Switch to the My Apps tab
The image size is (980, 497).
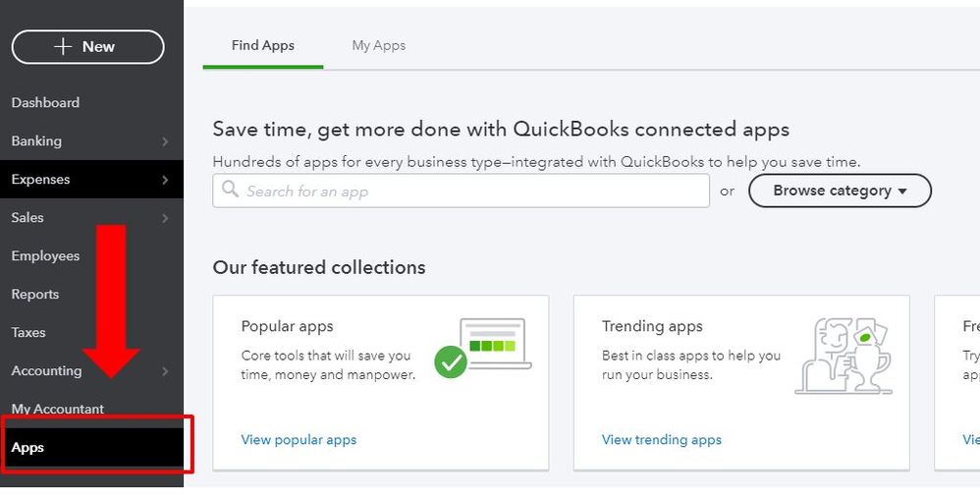pyautogui.click(x=379, y=45)
